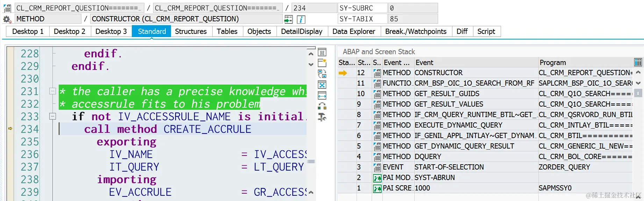Click editor scroll down chevron near top
This screenshot has width=644, height=201.
tap(311, 64)
